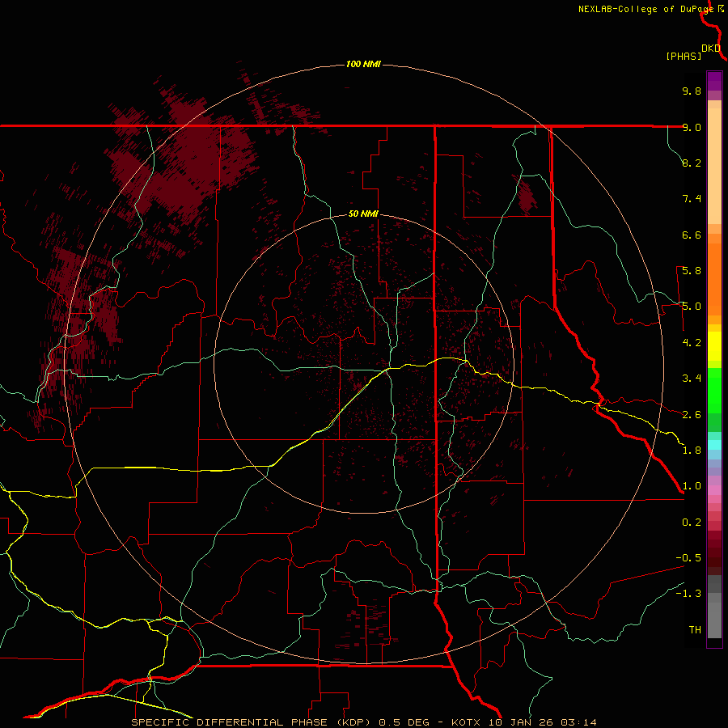728x728 pixels.
Task: Pick the cyan segment of the color bar
Action: [714, 445]
